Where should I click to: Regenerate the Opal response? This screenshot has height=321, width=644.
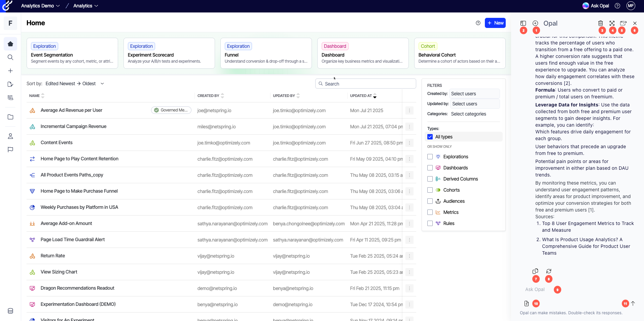(x=548, y=271)
